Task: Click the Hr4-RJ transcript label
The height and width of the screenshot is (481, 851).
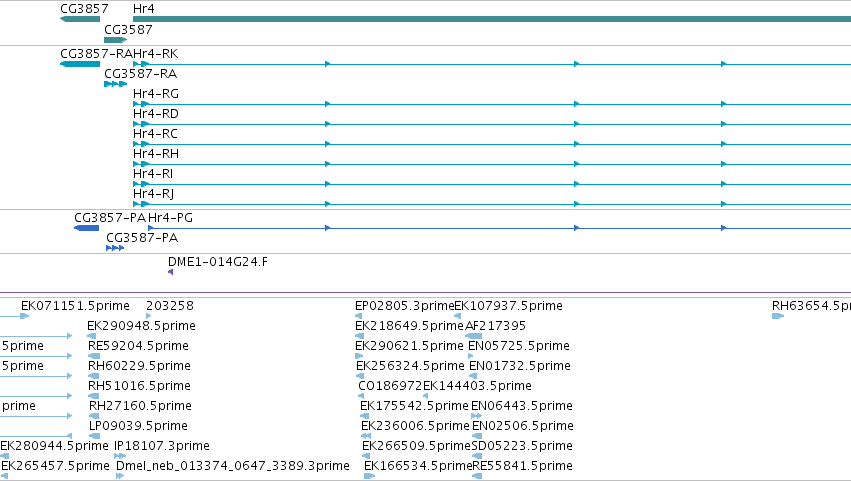Action: [154, 194]
